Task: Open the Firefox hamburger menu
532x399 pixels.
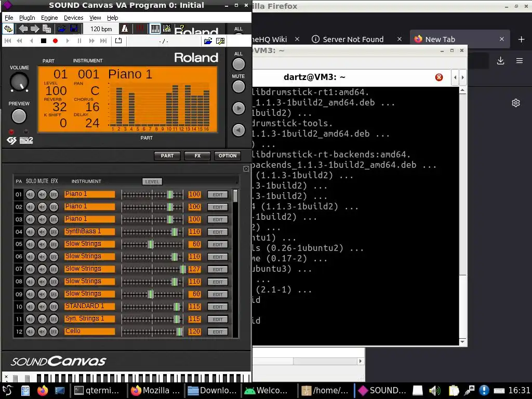Action: [x=520, y=61]
